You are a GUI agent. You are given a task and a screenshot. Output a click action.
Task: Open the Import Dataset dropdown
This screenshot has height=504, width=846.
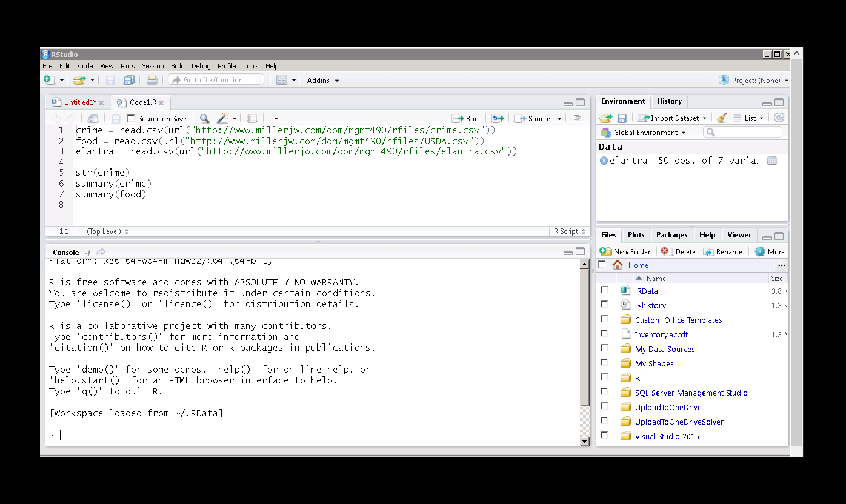tap(673, 118)
